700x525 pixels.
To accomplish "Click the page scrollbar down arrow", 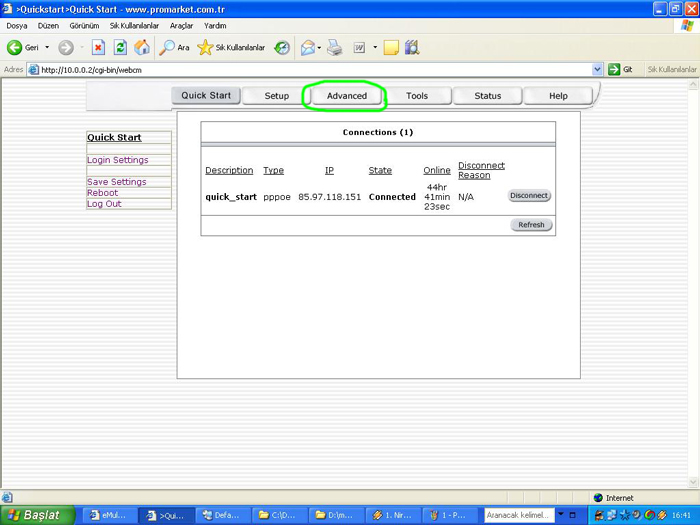I will (693, 482).
